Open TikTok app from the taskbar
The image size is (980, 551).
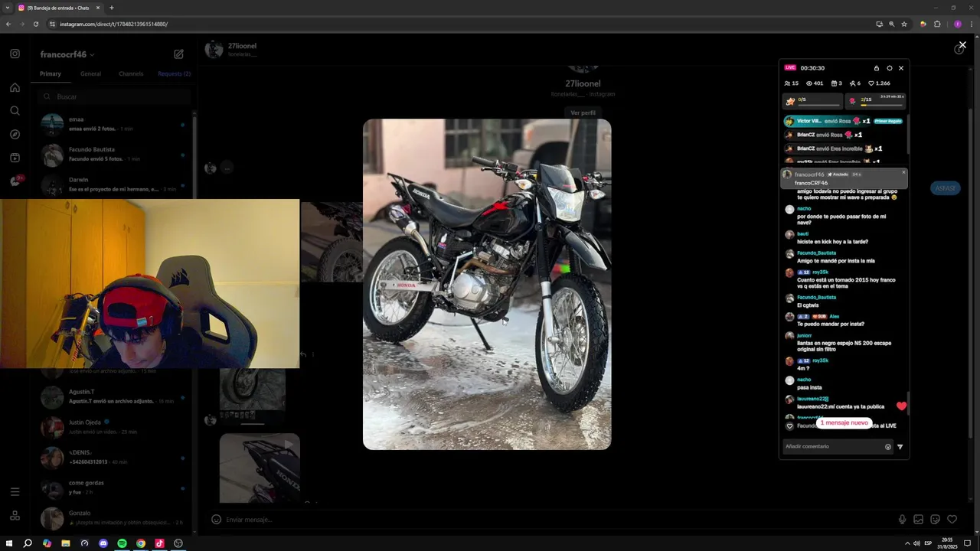point(159,543)
